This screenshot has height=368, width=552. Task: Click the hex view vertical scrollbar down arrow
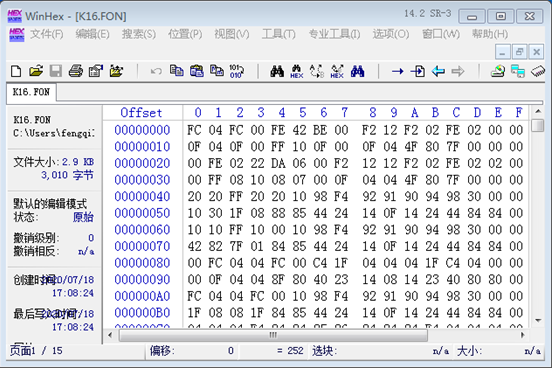click(538, 320)
